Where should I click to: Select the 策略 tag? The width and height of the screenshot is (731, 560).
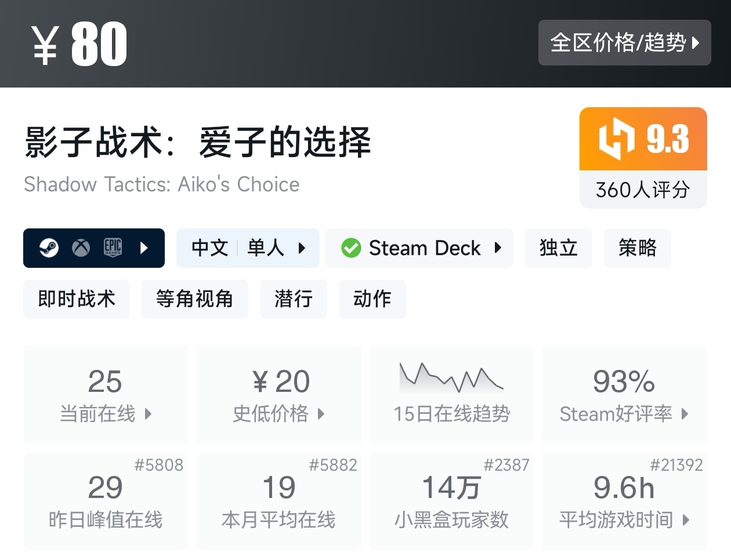[x=637, y=248]
